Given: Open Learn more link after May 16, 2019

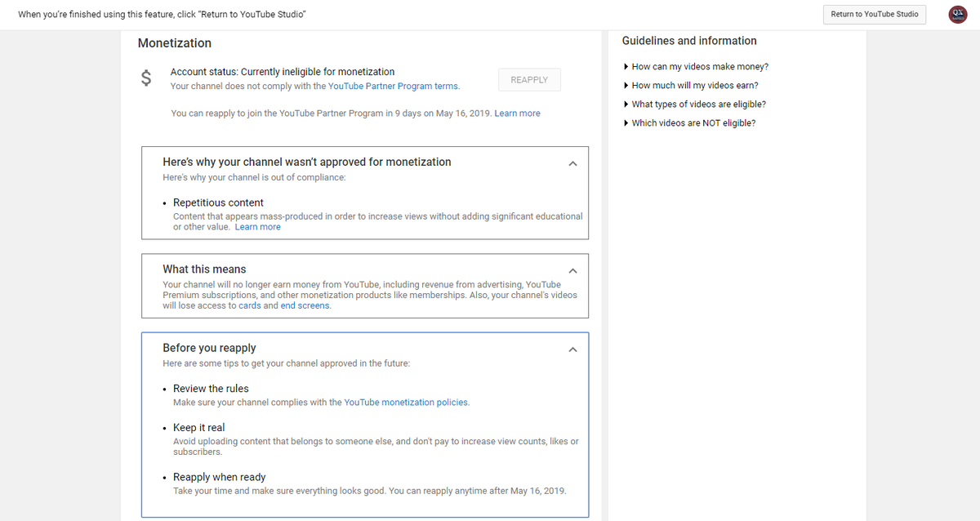Looking at the screenshot, I should pyautogui.click(x=517, y=114).
